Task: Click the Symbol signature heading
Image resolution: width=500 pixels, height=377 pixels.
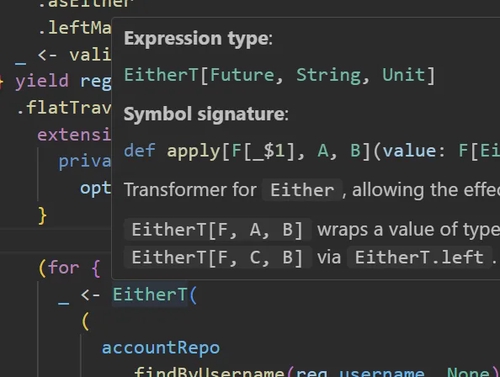Action: click(x=206, y=114)
